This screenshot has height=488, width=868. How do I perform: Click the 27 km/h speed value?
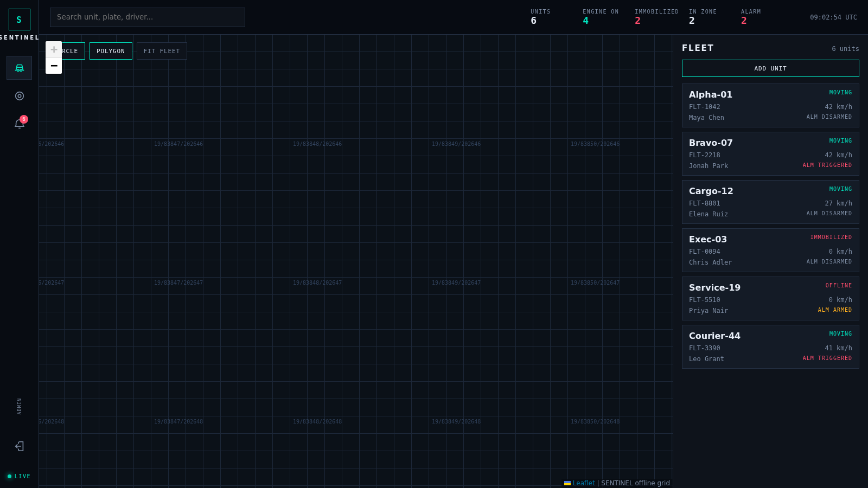[x=838, y=203]
